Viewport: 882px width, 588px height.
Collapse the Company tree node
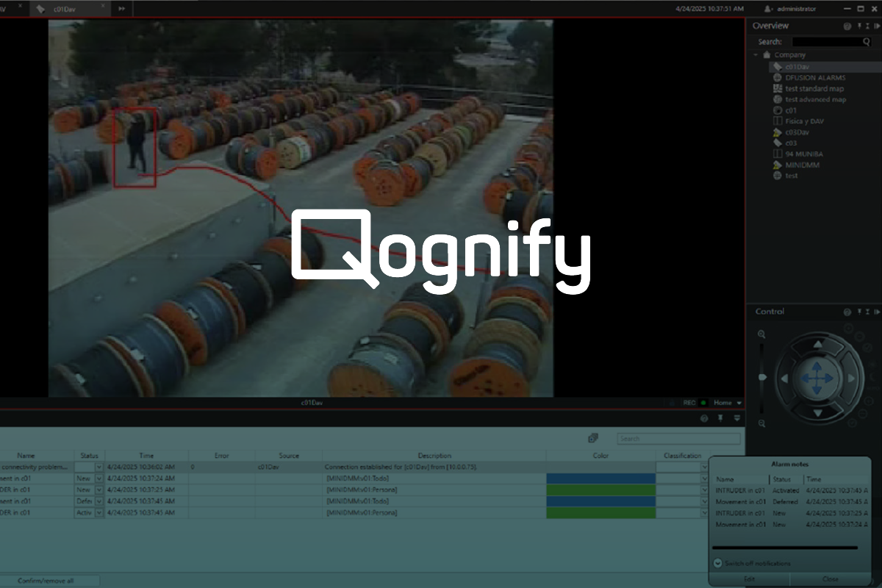tap(756, 55)
